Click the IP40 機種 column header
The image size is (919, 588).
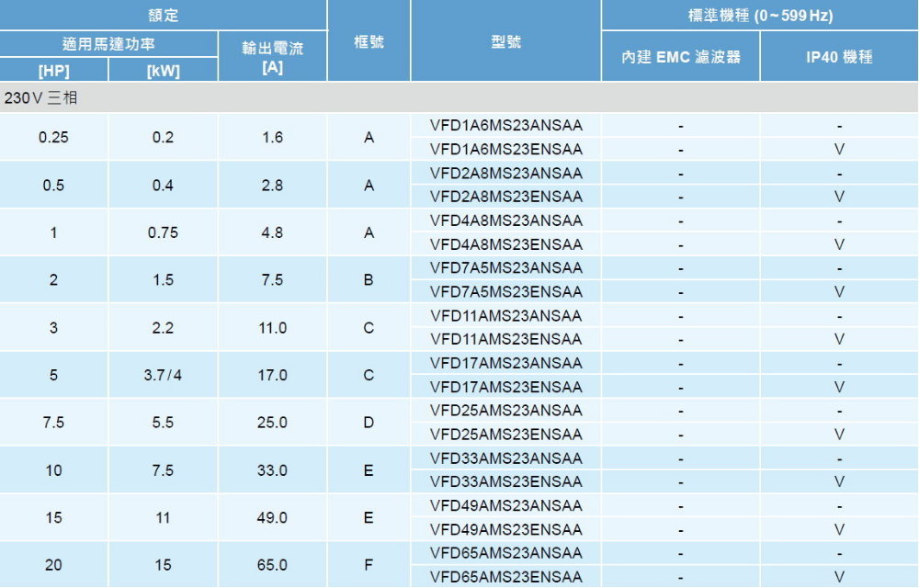838,57
